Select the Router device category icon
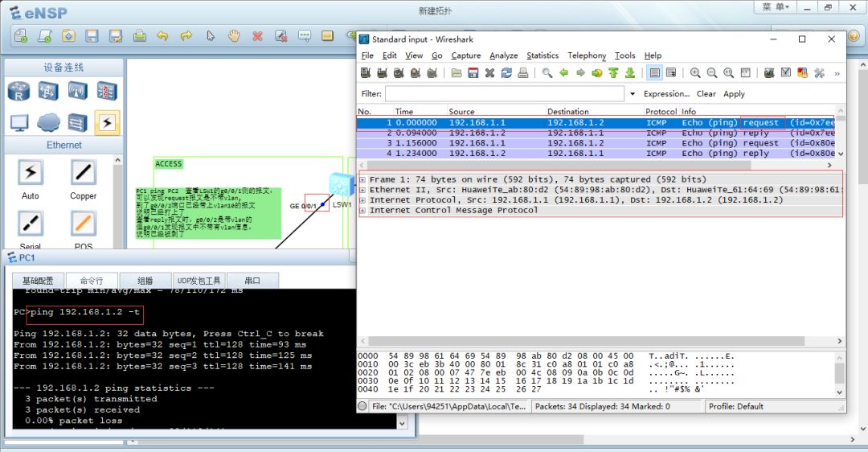Screen dimensions: 868x452 click(x=18, y=91)
